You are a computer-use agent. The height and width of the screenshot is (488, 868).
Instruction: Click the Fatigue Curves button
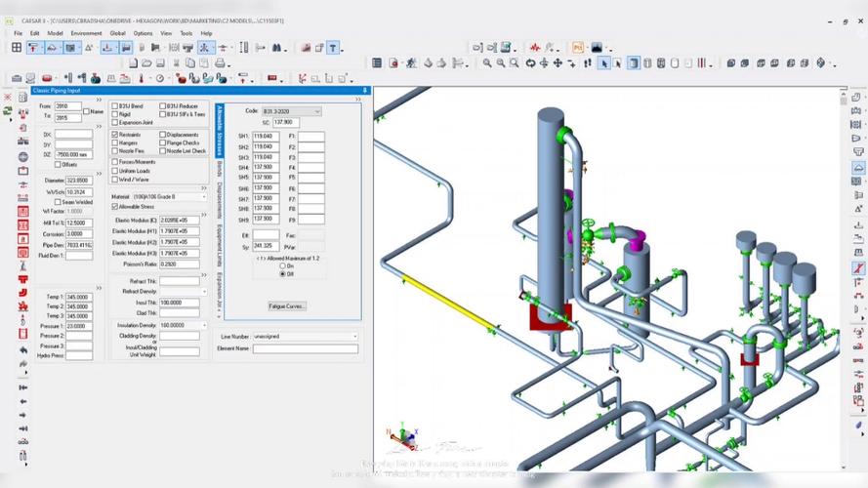pos(287,305)
